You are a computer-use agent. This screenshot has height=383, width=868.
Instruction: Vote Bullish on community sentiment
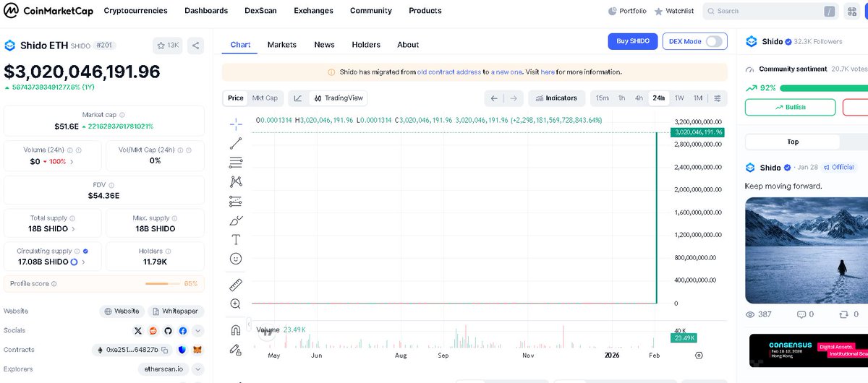pyautogui.click(x=790, y=107)
